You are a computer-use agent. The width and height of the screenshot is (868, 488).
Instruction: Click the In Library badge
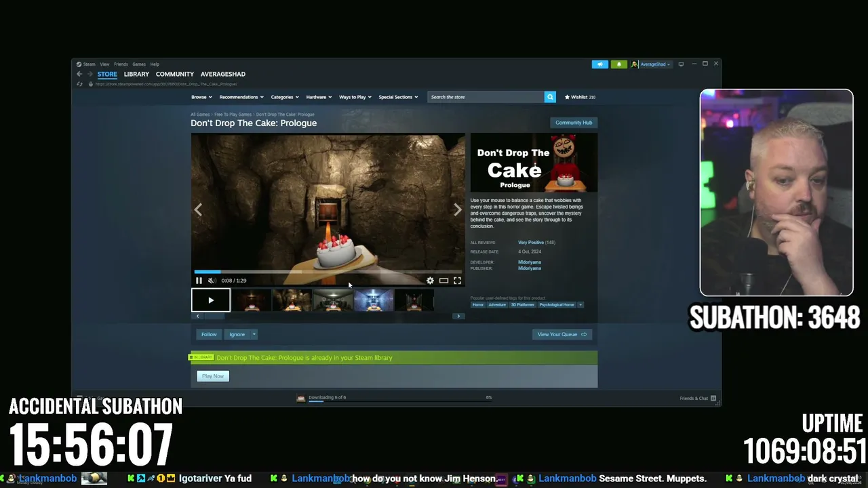coord(201,357)
